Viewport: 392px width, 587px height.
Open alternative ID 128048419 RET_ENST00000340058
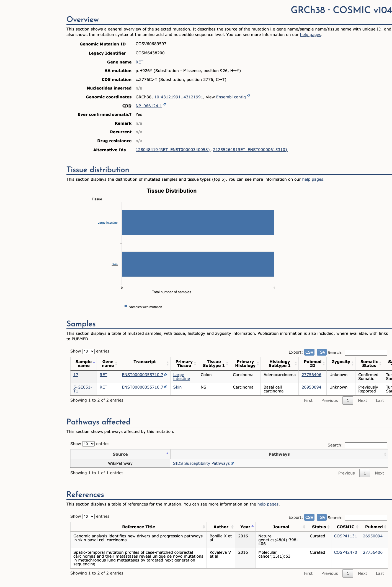tap(173, 150)
